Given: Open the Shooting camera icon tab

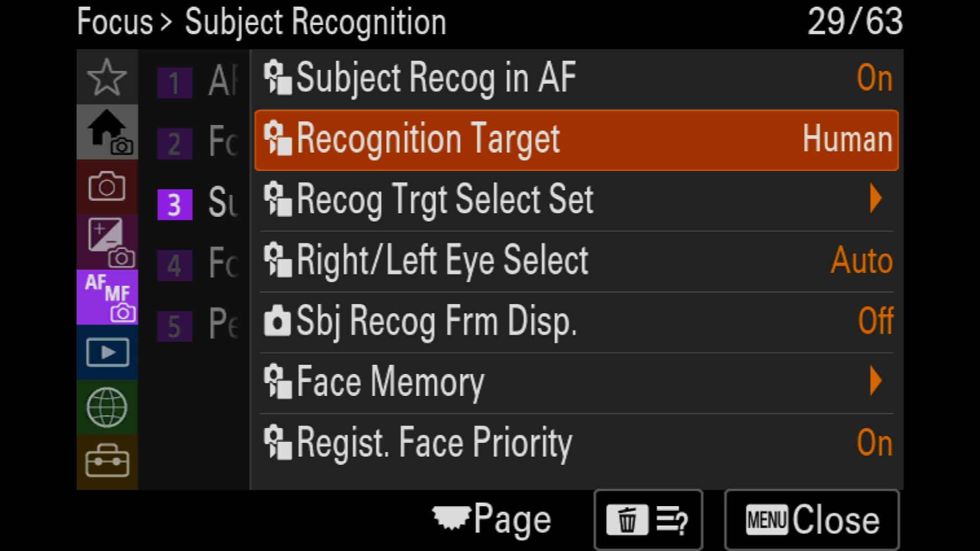Looking at the screenshot, I should click(107, 187).
